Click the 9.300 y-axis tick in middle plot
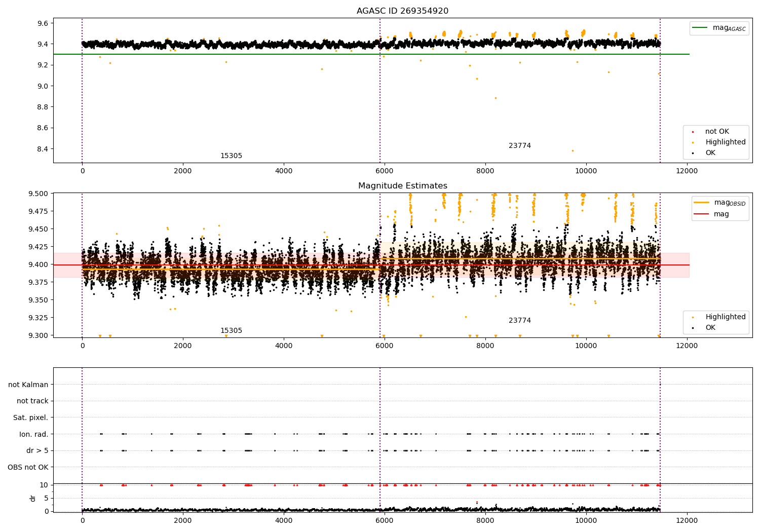Viewport: 760px width, 532px height. 39,335
